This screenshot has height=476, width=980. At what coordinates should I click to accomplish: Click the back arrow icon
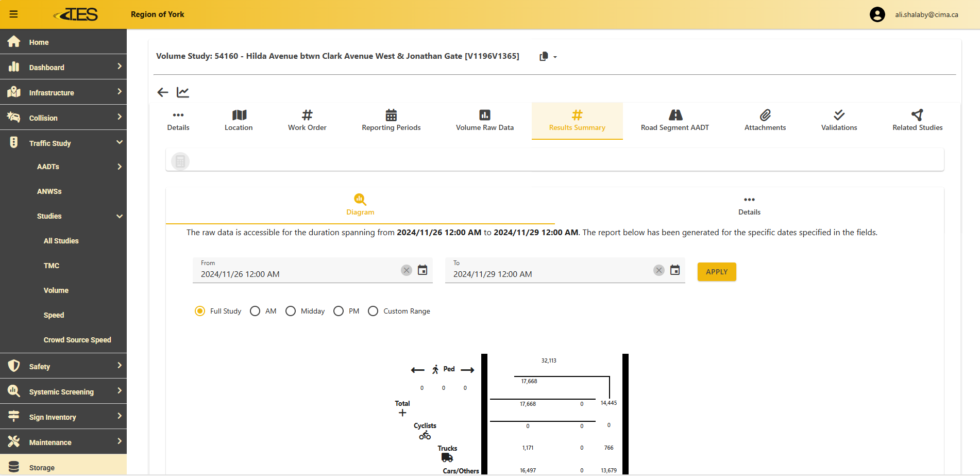pyautogui.click(x=163, y=92)
